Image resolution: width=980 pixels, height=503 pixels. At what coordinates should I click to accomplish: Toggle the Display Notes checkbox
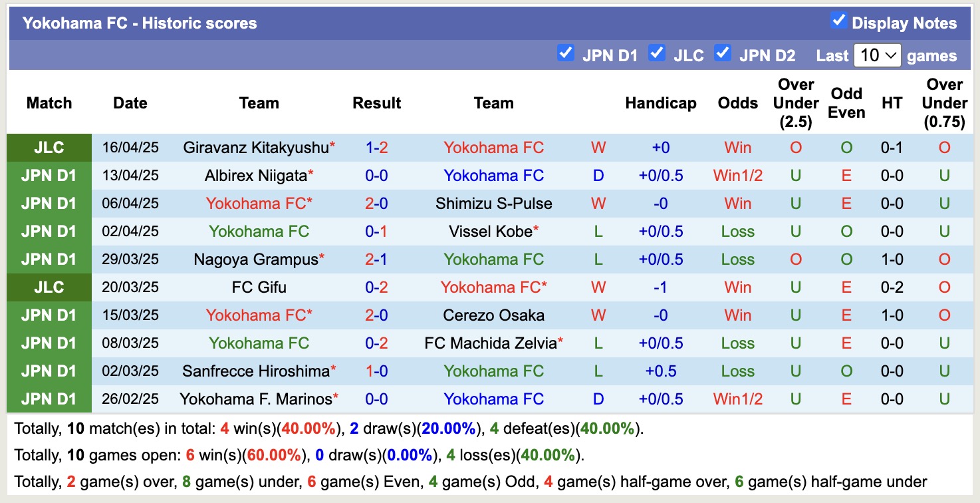(839, 22)
